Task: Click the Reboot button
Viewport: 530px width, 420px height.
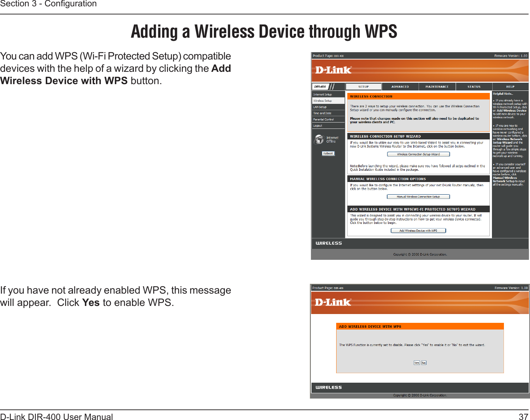Action: 328,153
